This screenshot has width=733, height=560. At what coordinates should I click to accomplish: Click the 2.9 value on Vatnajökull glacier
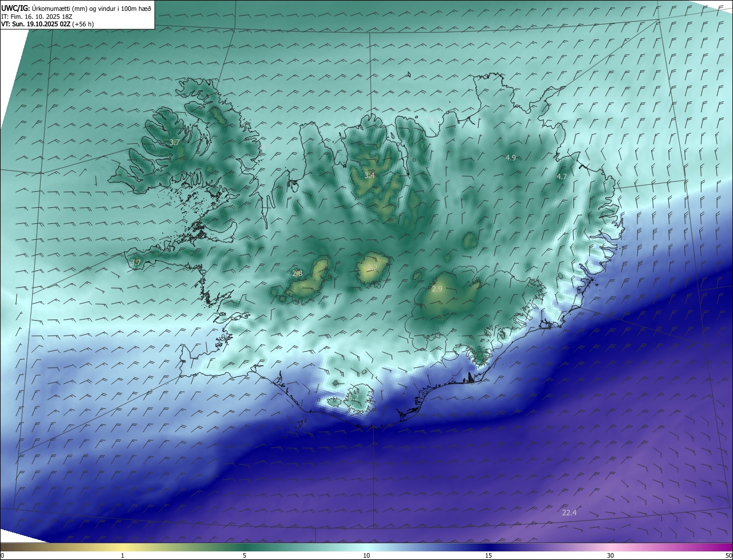pyautogui.click(x=437, y=289)
